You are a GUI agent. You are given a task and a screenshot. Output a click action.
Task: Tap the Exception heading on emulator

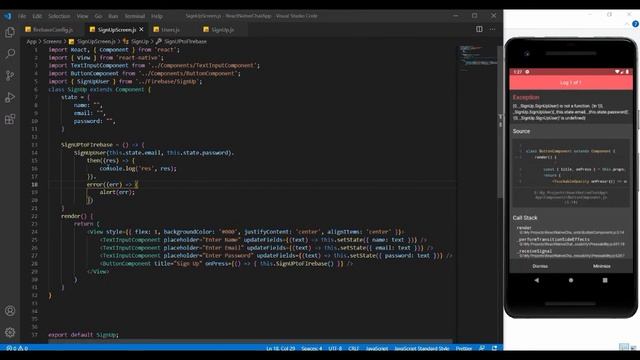526,97
